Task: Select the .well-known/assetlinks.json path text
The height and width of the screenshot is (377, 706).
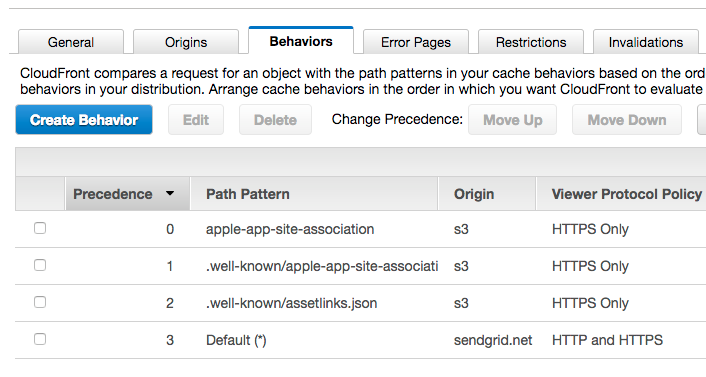Action: click(x=291, y=303)
